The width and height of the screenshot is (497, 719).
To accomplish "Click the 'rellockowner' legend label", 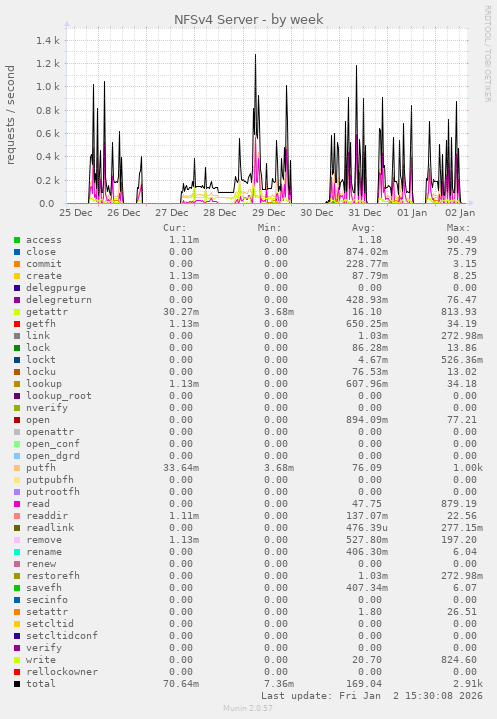I will point(62,672).
